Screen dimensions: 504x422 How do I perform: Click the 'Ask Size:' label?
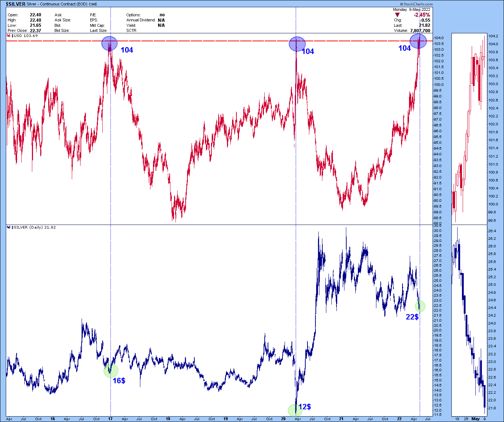pyautogui.click(x=63, y=20)
